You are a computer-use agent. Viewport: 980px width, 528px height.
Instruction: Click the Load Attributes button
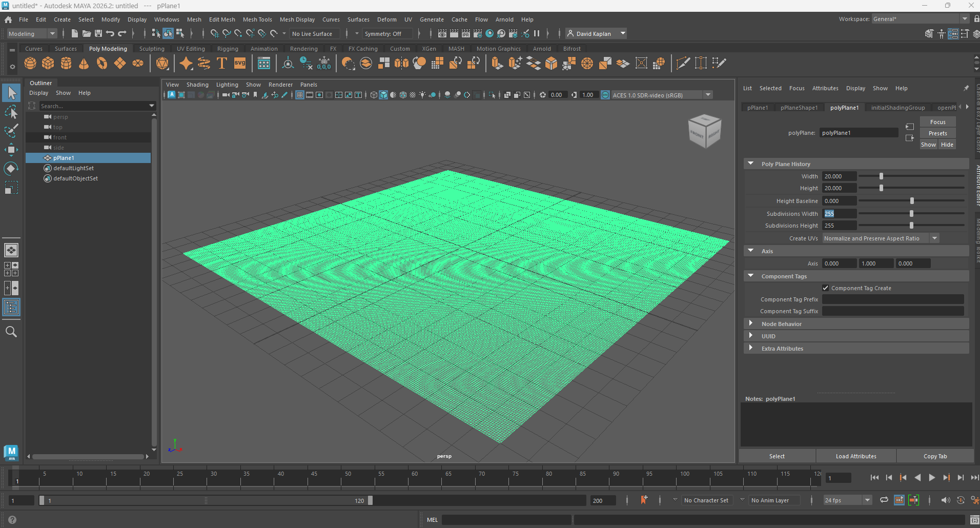[856, 456]
